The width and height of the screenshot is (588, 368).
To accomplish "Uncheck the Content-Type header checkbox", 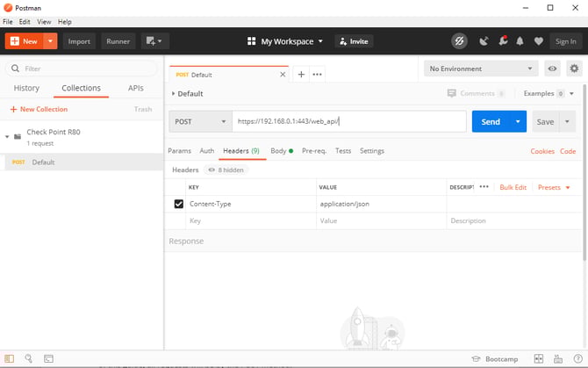I will 179,204.
